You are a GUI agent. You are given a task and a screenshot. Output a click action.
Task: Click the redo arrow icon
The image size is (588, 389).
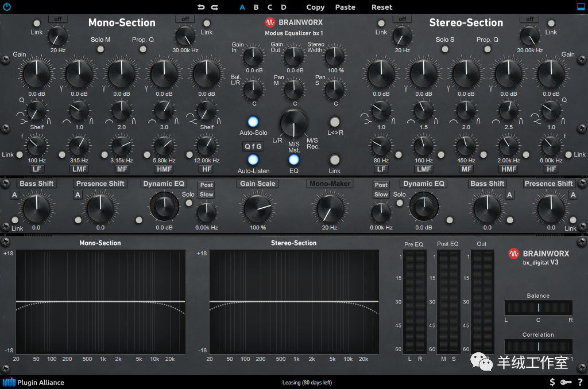pos(215,7)
